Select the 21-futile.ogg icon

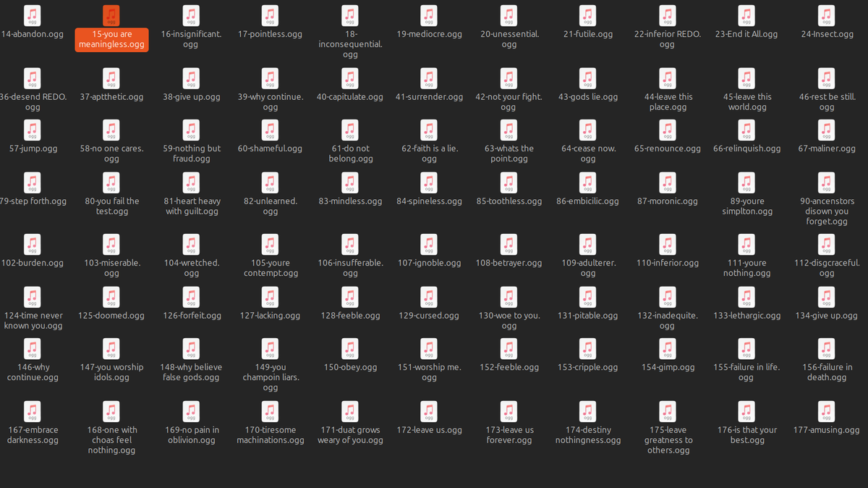588,15
